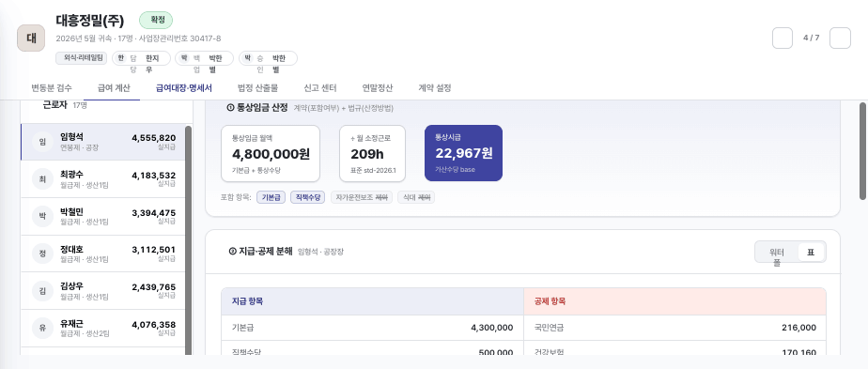Select employee 박철민 in worker list
This screenshot has width=868, height=369.
point(102,216)
